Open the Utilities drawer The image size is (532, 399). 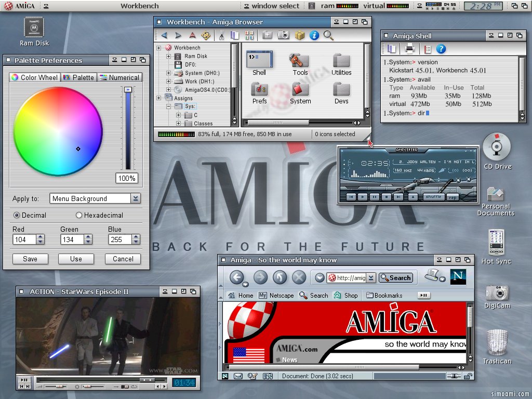pos(341,64)
